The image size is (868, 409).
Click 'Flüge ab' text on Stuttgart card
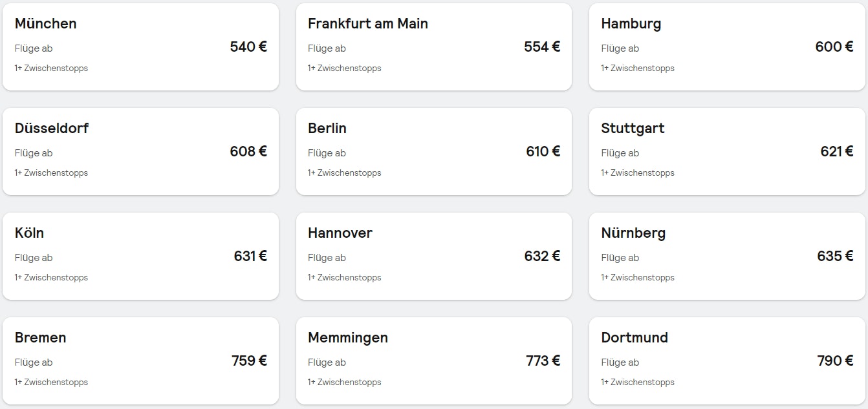click(x=620, y=152)
